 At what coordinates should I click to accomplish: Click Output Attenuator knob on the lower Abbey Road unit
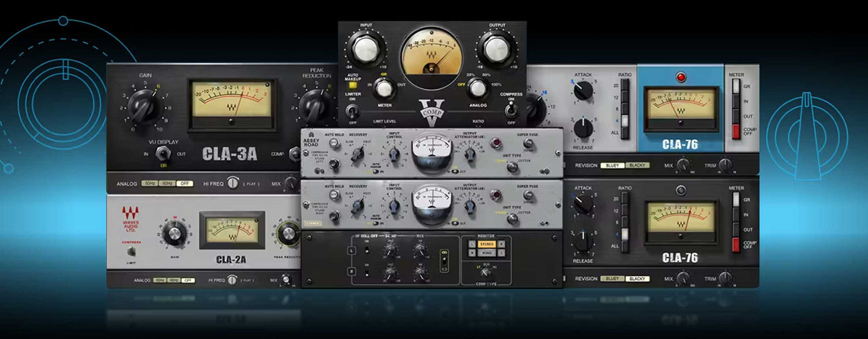(470, 206)
